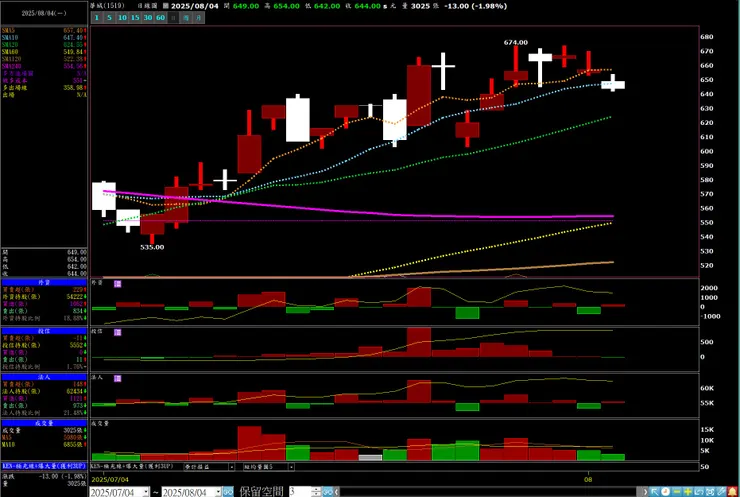Open purple settings icon in 法人 sub-chart
The image size is (740, 497).
click(x=118, y=379)
